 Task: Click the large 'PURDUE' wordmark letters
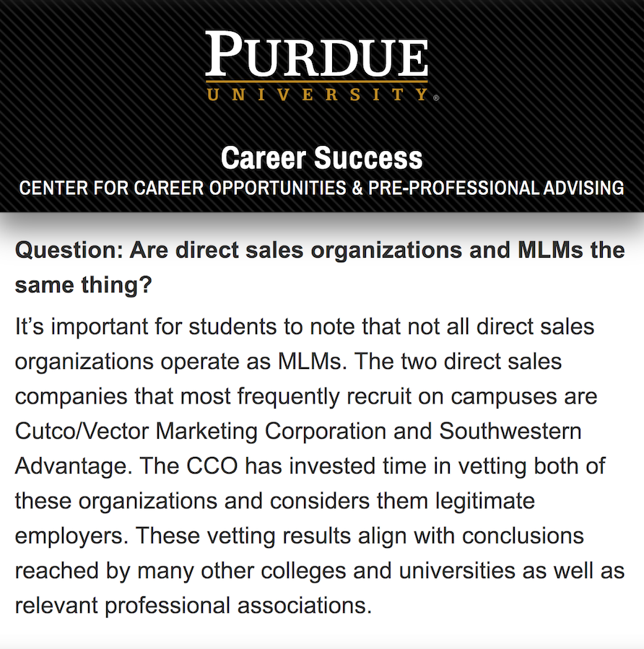(317, 54)
